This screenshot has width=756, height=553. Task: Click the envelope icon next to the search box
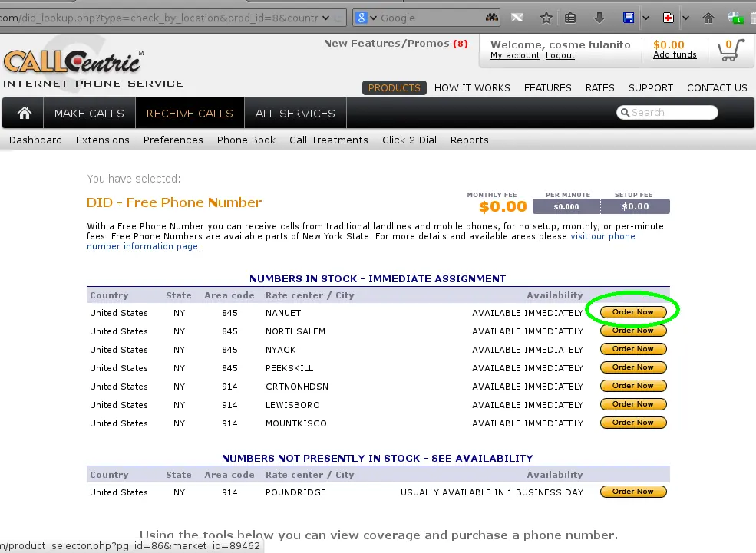pyautogui.click(x=518, y=17)
